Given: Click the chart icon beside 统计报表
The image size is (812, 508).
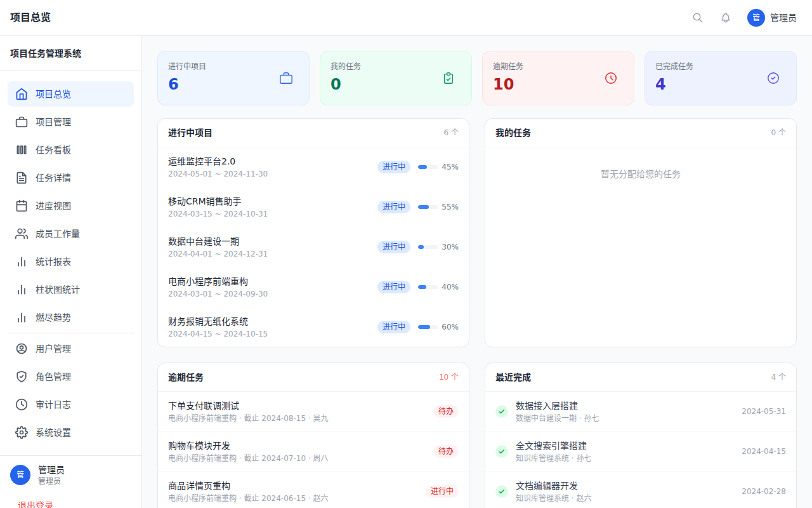Looking at the screenshot, I should [x=22, y=262].
